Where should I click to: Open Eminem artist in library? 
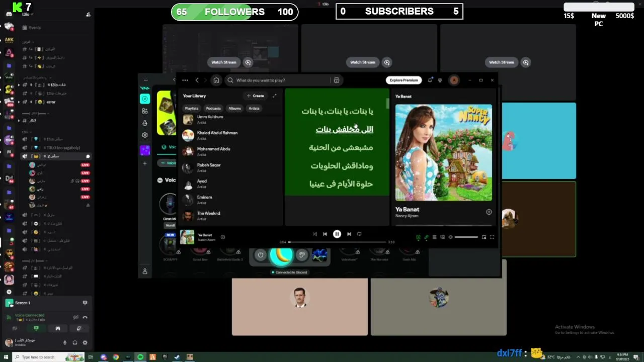tap(230, 200)
